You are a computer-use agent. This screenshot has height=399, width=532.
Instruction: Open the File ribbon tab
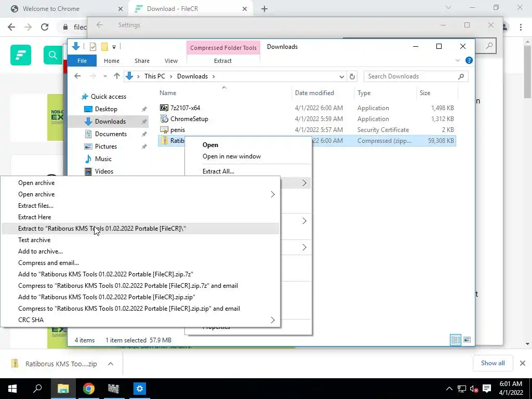point(82,61)
